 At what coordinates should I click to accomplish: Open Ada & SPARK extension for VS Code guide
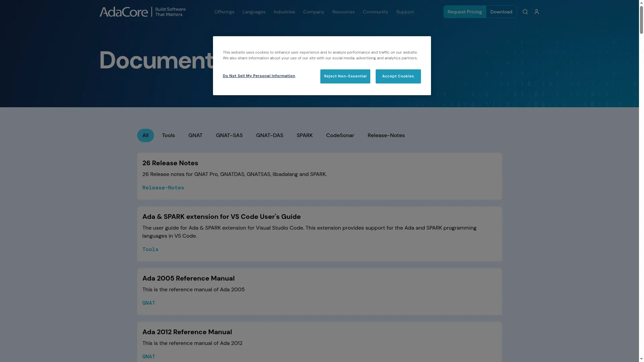[x=221, y=217]
